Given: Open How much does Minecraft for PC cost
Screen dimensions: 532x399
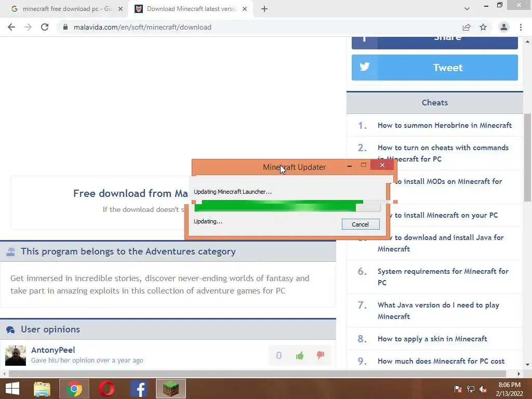Looking at the screenshot, I should coord(441,361).
